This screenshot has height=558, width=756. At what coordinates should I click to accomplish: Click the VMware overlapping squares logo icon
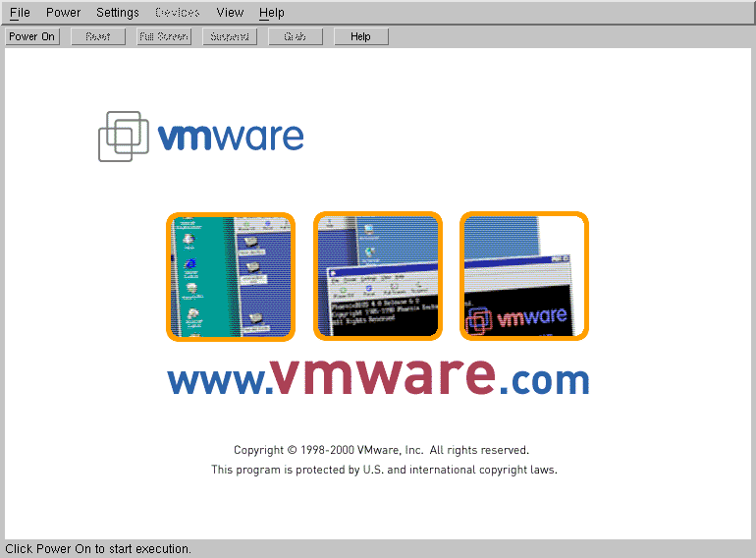pyautogui.click(x=123, y=136)
